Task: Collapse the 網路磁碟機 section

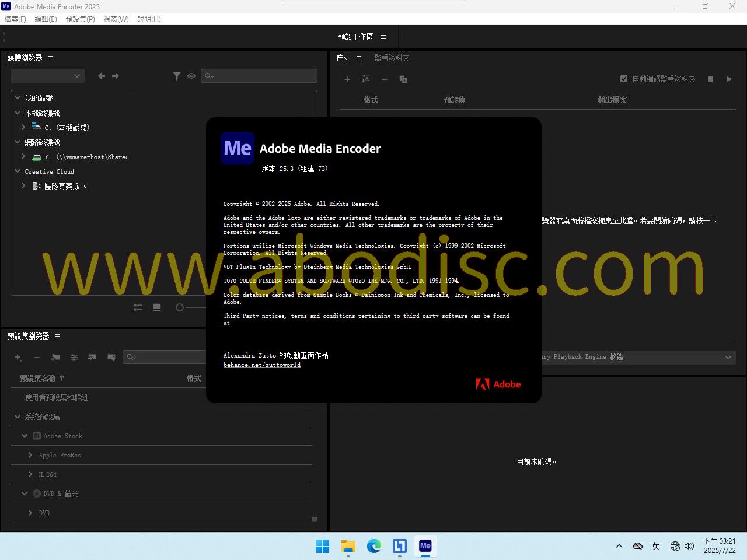Action: tap(18, 142)
